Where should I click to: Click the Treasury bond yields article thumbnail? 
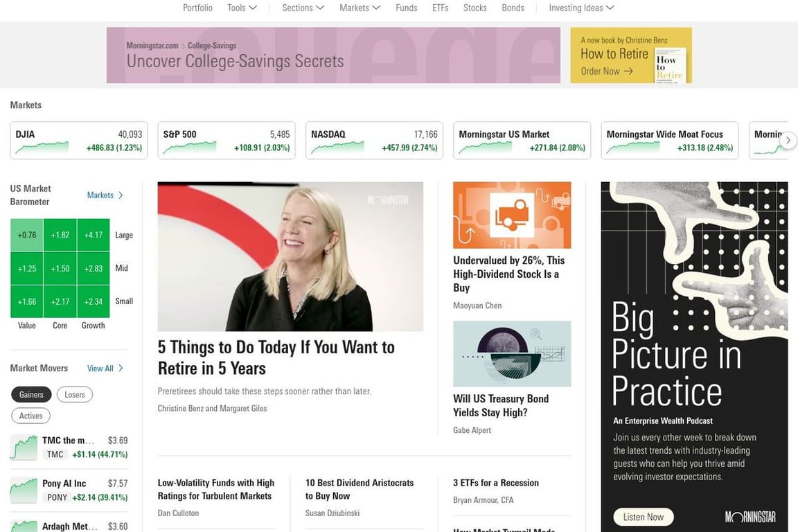512,354
